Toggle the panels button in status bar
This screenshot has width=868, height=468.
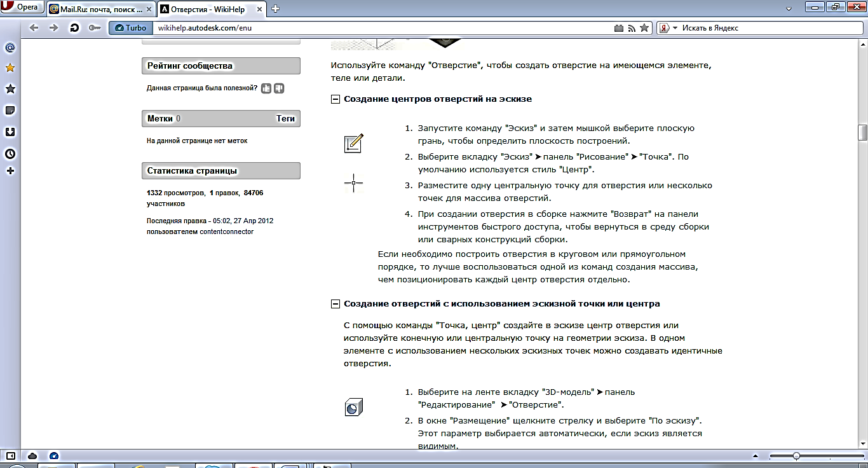point(11,456)
